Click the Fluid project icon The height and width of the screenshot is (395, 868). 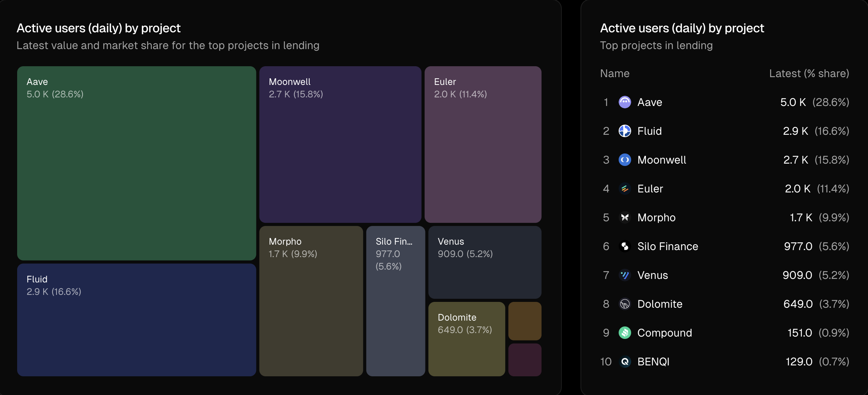[625, 131]
